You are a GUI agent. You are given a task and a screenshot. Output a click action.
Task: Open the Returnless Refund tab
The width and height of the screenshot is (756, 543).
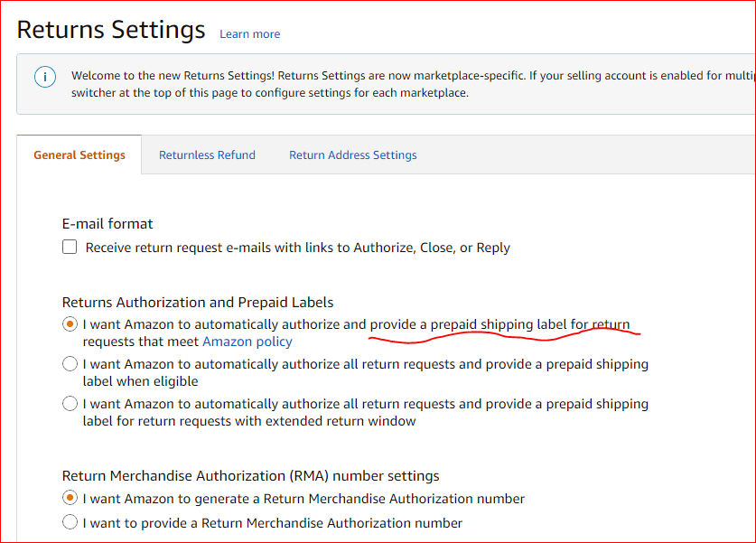click(x=207, y=155)
